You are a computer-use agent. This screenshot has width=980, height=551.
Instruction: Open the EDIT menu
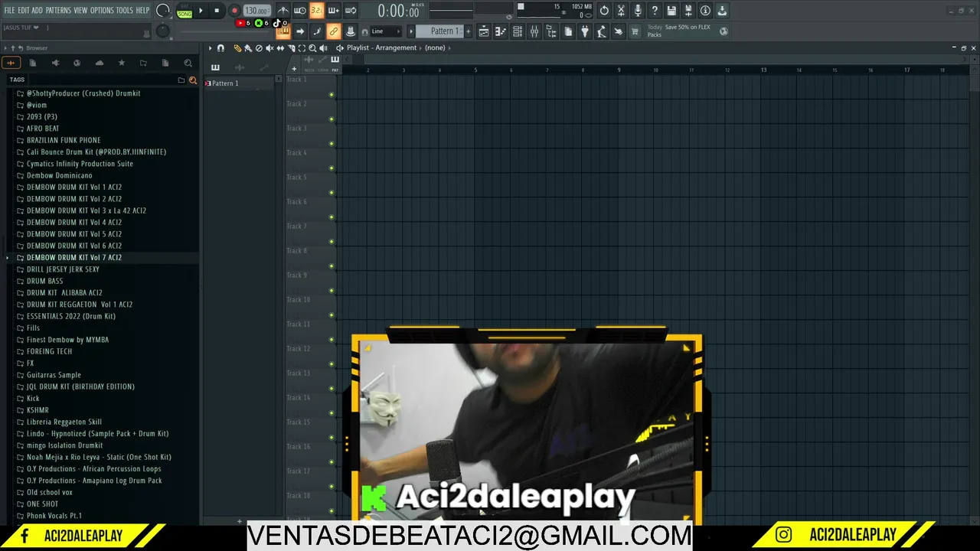24,11
